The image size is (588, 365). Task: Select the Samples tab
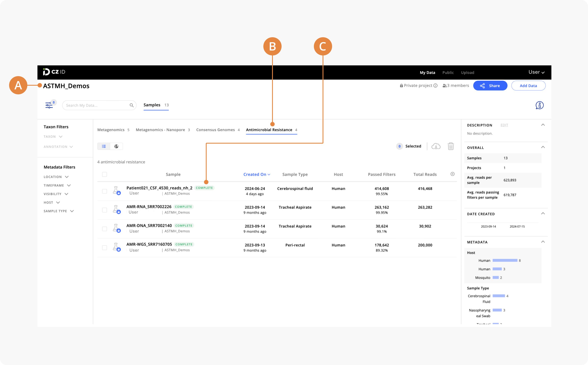tap(156, 105)
